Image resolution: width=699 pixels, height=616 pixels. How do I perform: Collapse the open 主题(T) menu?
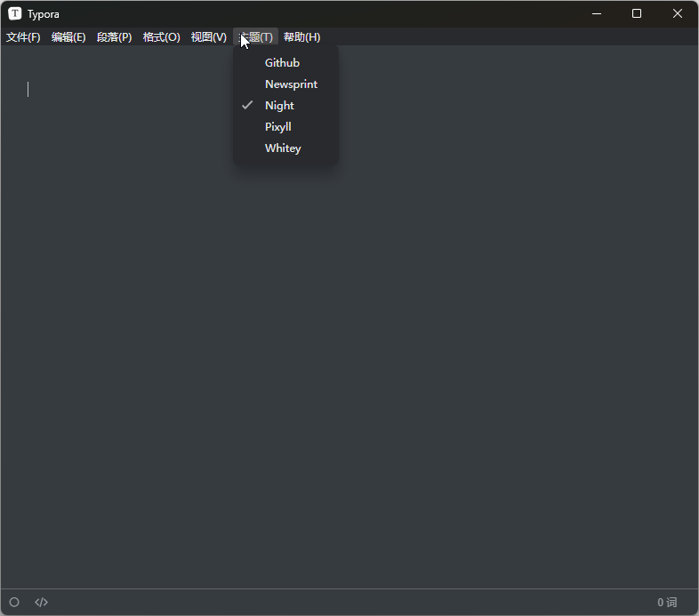click(x=256, y=37)
